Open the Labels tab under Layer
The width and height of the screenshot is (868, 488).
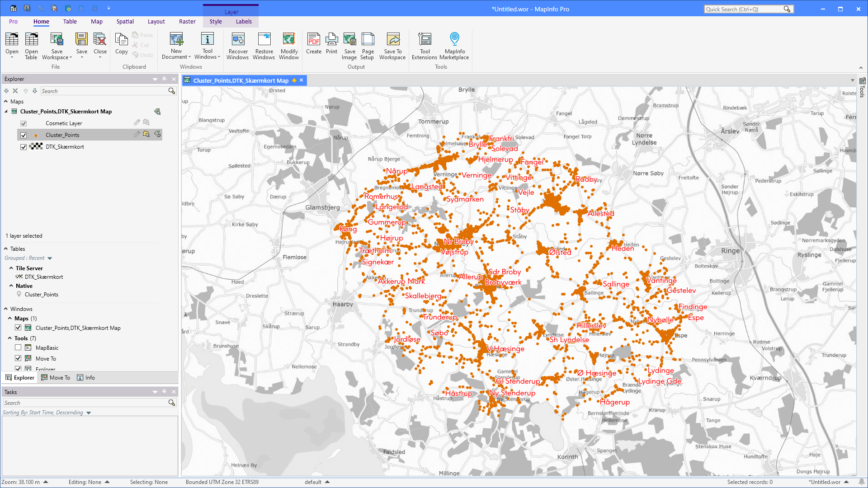244,21
